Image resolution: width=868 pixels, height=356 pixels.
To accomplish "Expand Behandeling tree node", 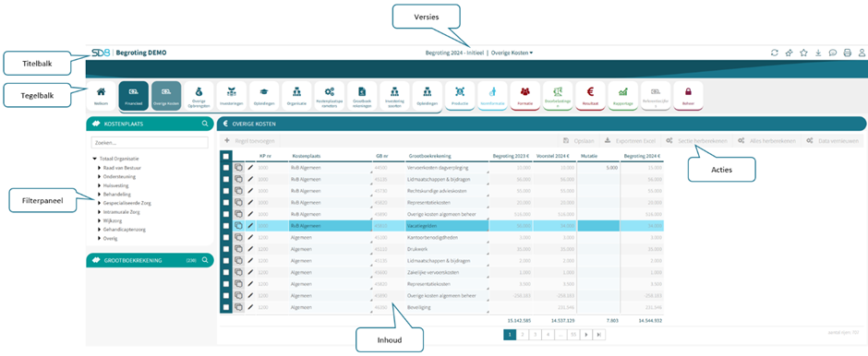I will coord(99,194).
